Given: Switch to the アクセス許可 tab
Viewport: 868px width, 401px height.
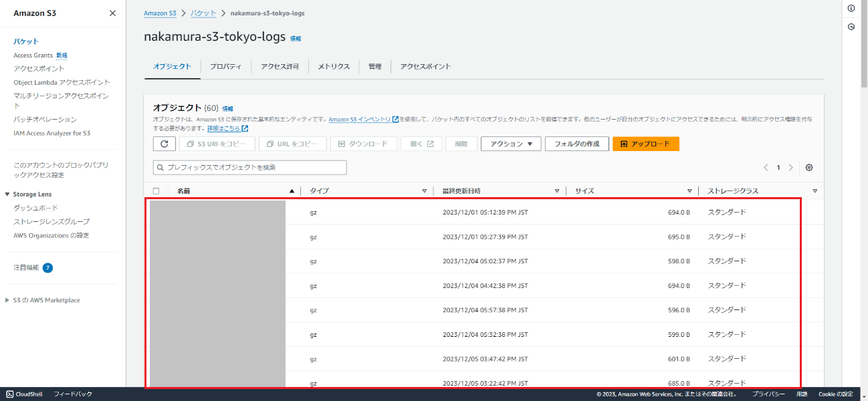Looking at the screenshot, I should 280,66.
